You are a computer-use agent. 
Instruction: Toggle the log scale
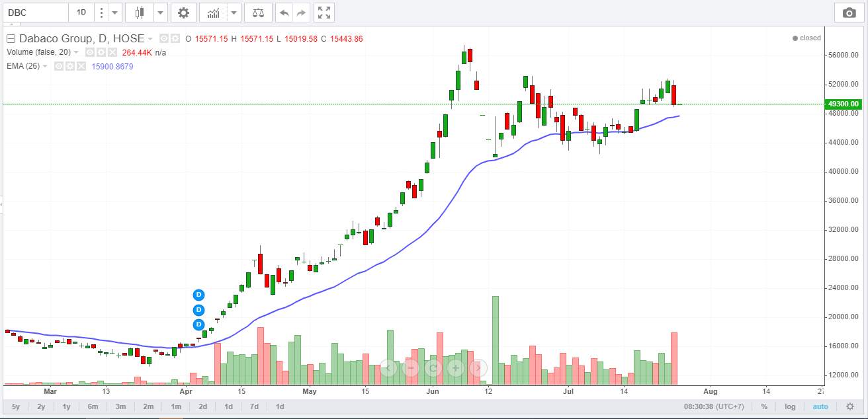pos(790,406)
